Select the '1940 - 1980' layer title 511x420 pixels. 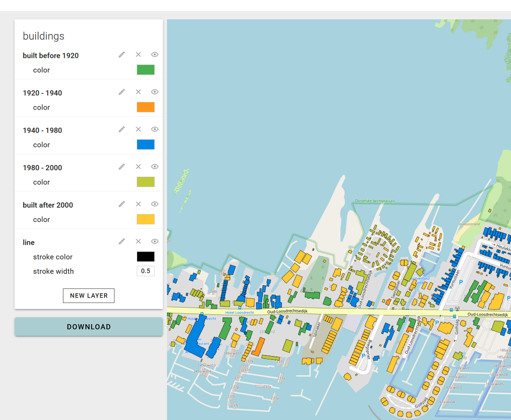click(x=42, y=130)
